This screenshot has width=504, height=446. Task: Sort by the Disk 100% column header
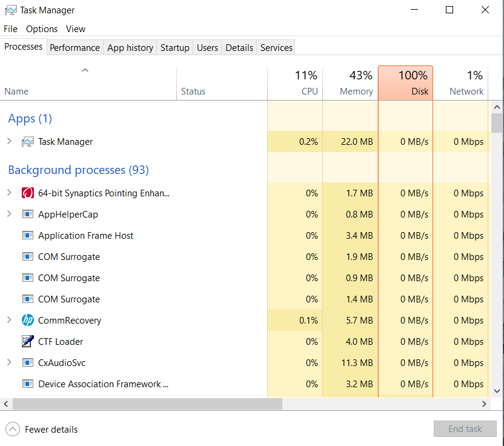pyautogui.click(x=405, y=83)
